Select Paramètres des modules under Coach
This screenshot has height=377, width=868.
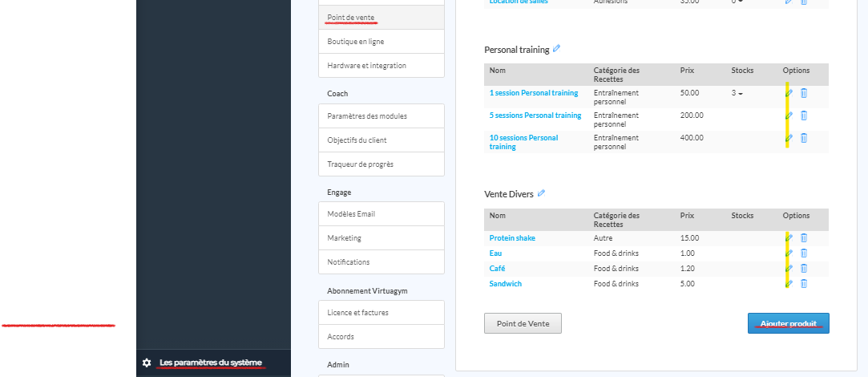pos(382,116)
